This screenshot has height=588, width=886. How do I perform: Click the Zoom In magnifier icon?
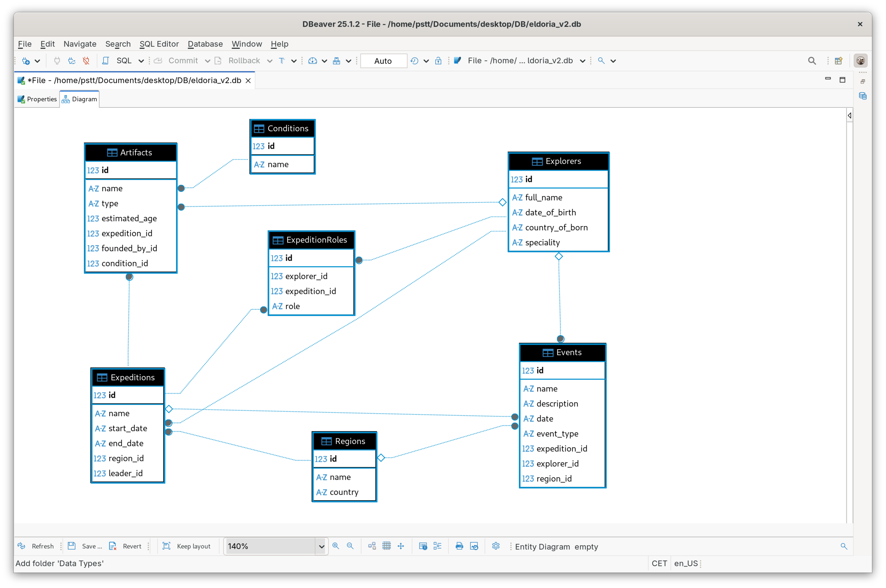pos(336,546)
